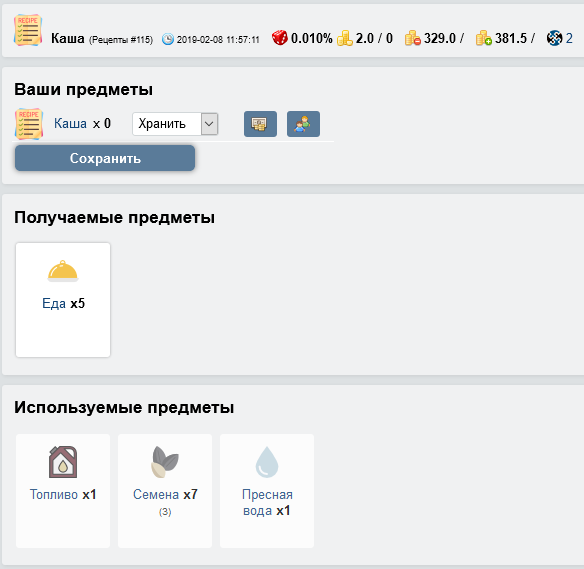Click the recipe icon in the header

(28, 30)
